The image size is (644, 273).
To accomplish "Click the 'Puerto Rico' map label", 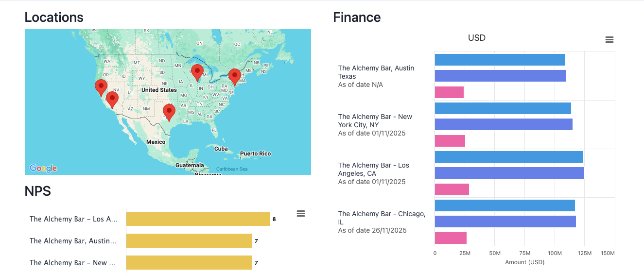I will tap(255, 154).
